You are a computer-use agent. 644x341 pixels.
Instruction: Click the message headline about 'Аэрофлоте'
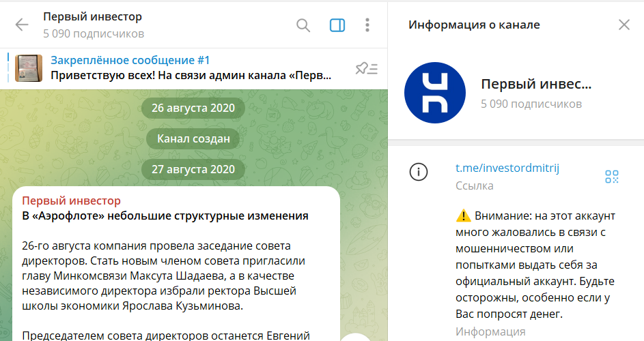[x=165, y=216]
